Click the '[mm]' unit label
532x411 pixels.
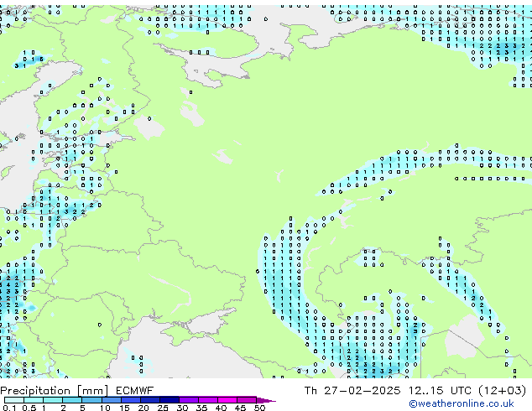92,391
